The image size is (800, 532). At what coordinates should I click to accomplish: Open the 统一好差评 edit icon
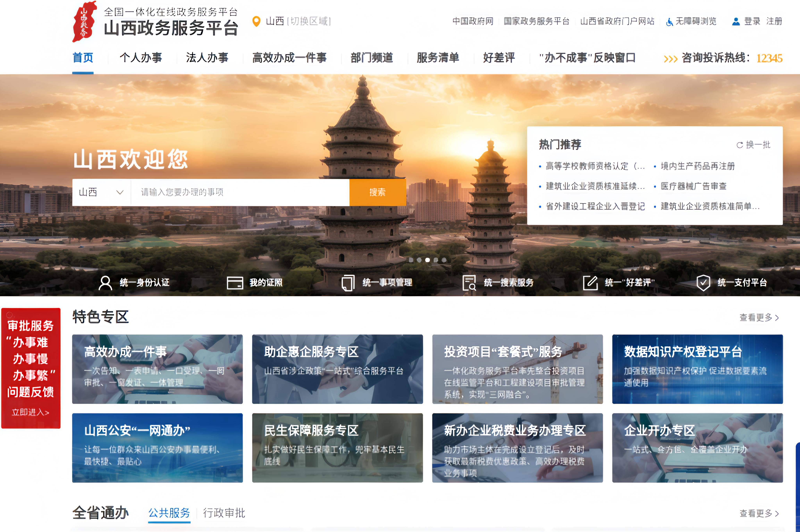click(x=590, y=283)
